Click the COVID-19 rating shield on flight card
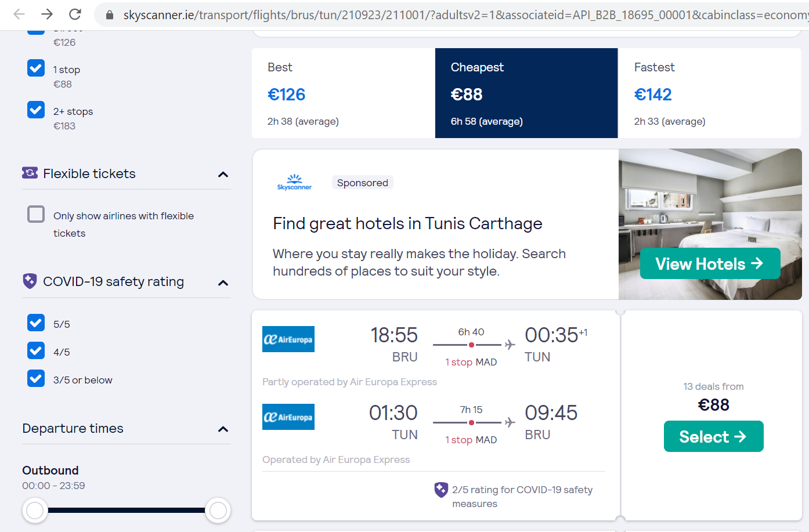 441,490
